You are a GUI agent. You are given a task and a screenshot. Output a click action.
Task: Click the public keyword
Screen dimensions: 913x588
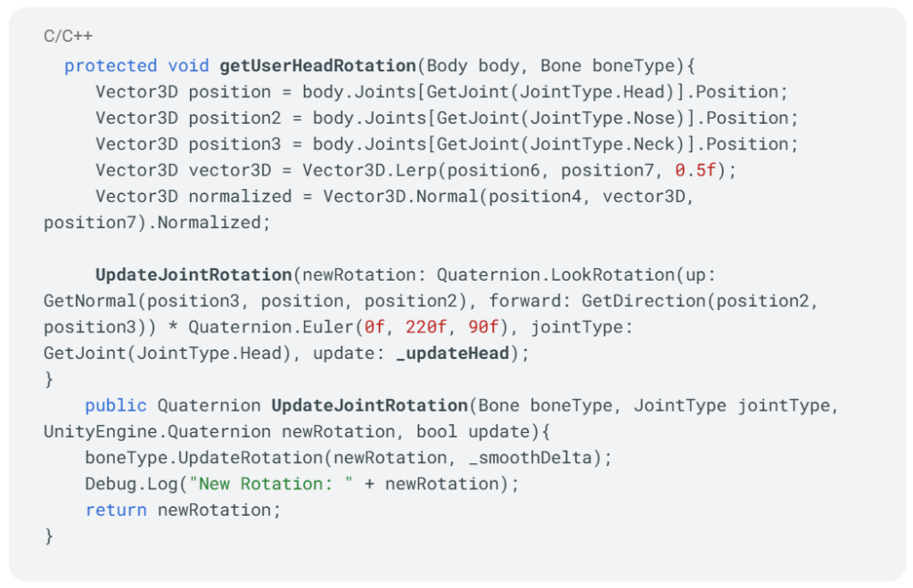(x=116, y=405)
